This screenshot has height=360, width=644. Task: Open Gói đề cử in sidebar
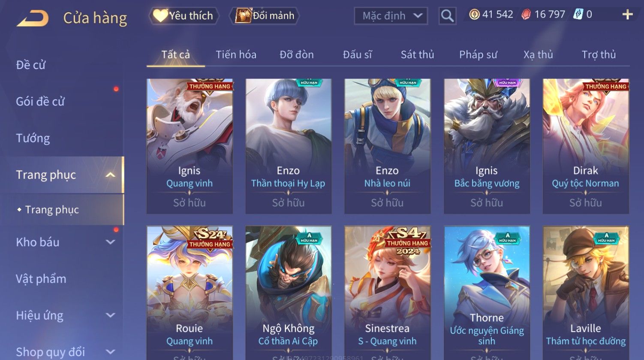point(40,102)
